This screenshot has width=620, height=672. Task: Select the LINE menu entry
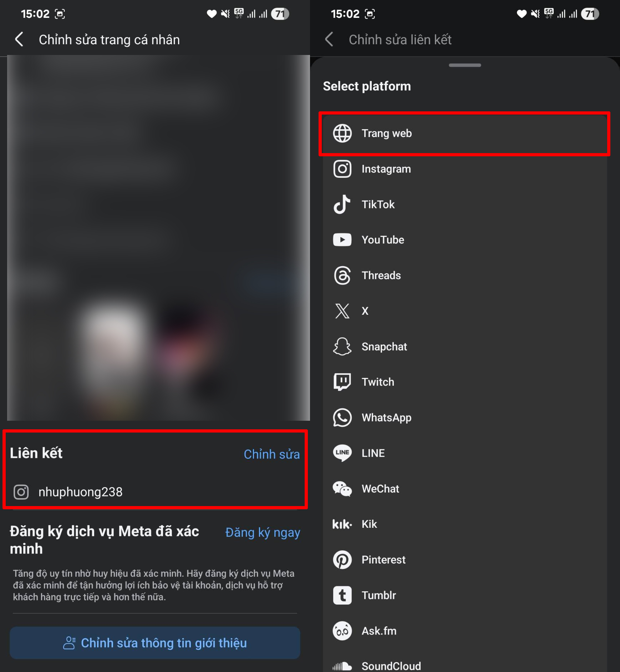465,453
